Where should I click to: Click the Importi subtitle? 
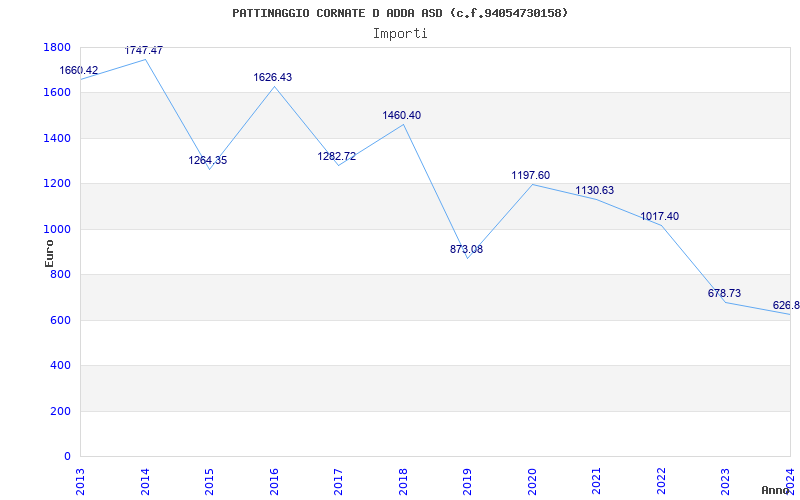pos(400,33)
